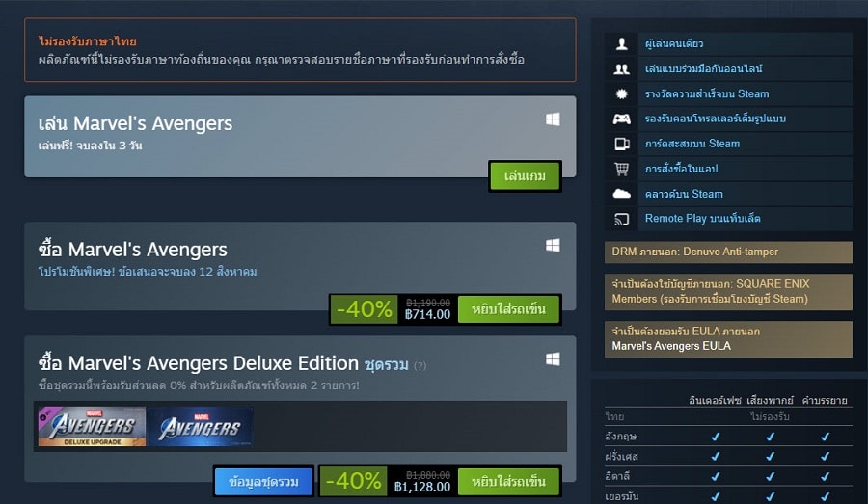Click the Steam Achievements starburst icon

pos(622,93)
